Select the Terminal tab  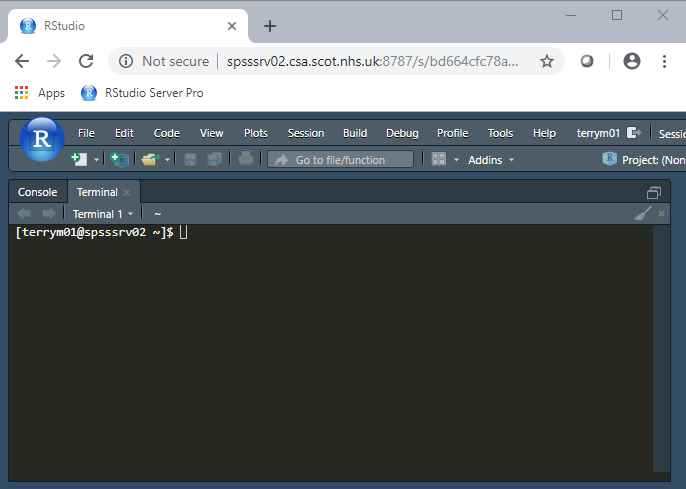[x=97, y=192]
